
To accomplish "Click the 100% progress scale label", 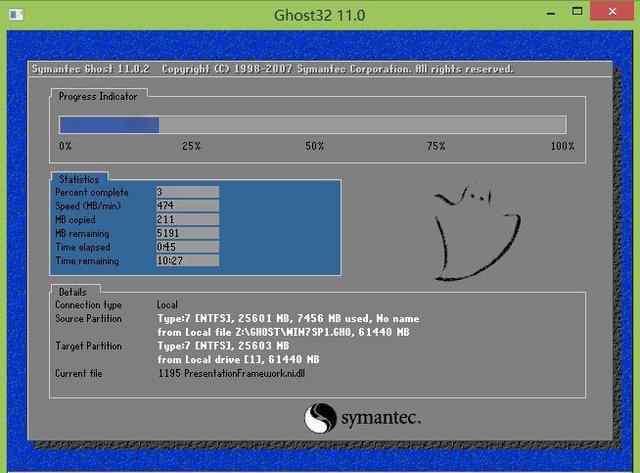I will (562, 146).
